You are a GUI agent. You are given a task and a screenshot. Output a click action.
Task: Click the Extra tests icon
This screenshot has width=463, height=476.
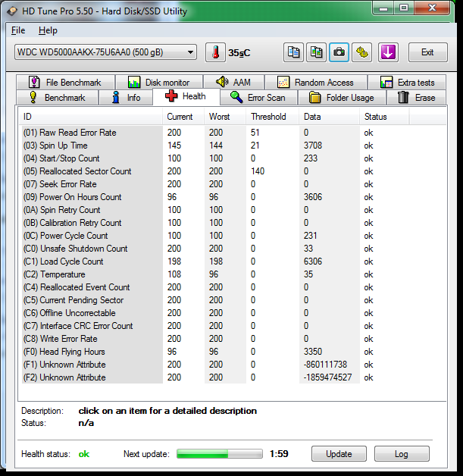point(386,82)
